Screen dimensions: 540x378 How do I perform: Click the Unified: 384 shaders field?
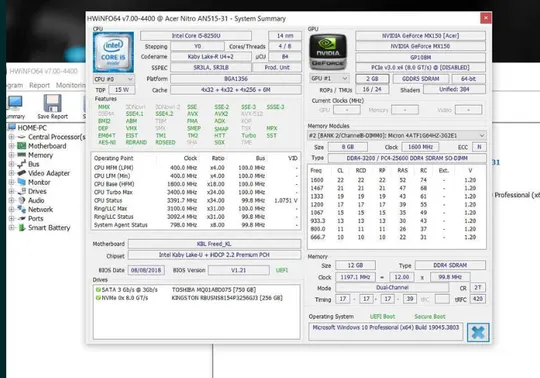pos(454,89)
